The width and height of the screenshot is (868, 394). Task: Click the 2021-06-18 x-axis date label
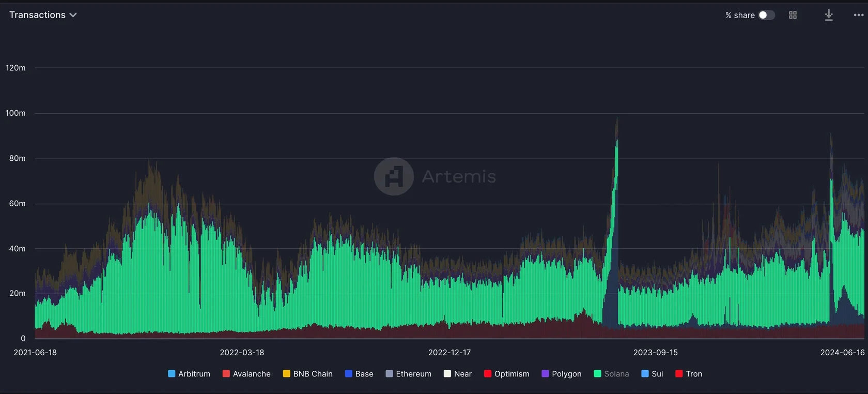(35, 353)
